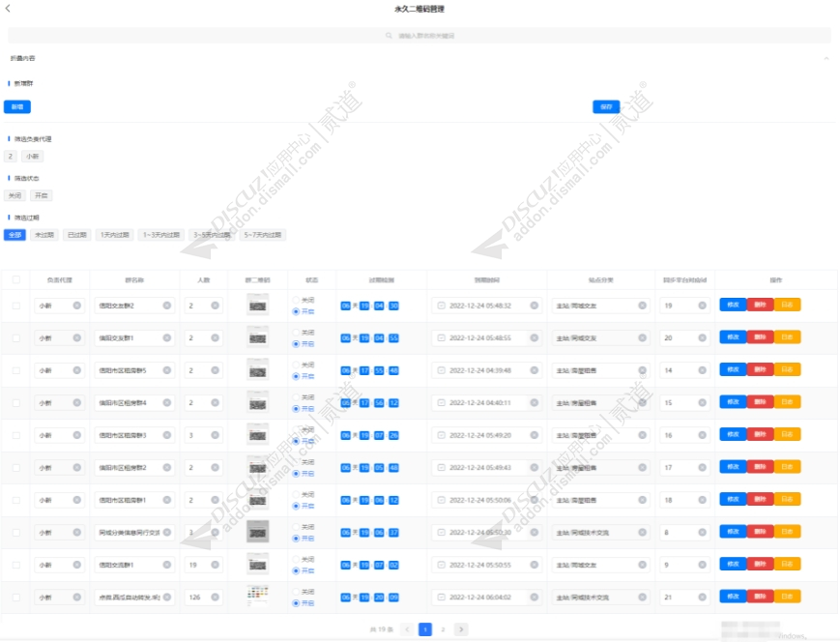Clear the group name 信阳市区租房群5
Image resolution: width=840 pixels, height=642 pixels.
[167, 370]
